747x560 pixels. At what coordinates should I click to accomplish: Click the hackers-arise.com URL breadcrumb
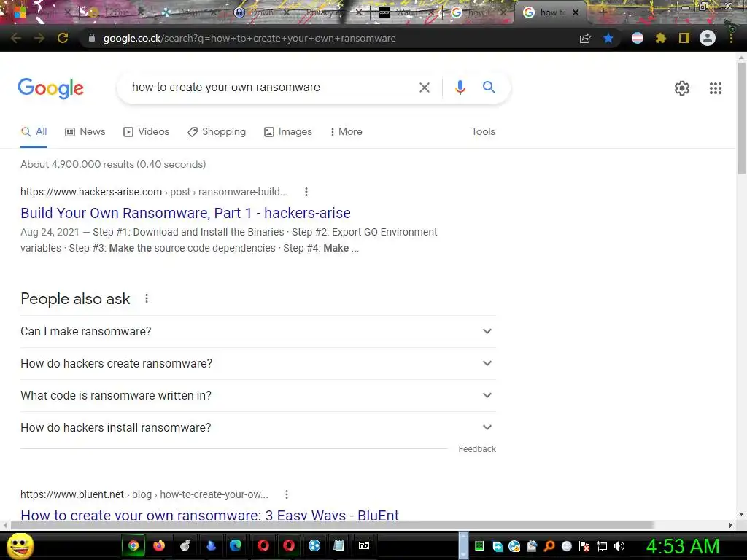point(154,192)
